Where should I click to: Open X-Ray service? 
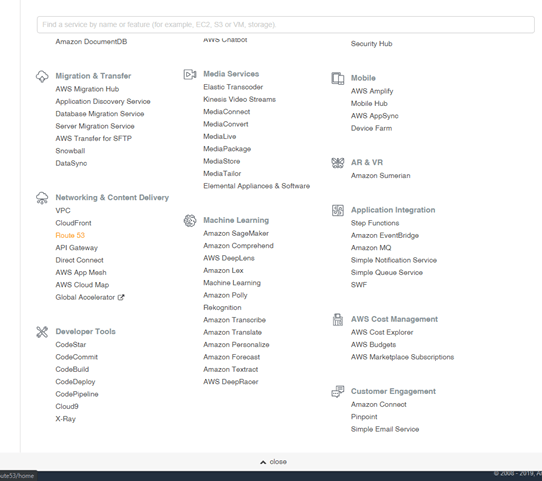(x=65, y=419)
